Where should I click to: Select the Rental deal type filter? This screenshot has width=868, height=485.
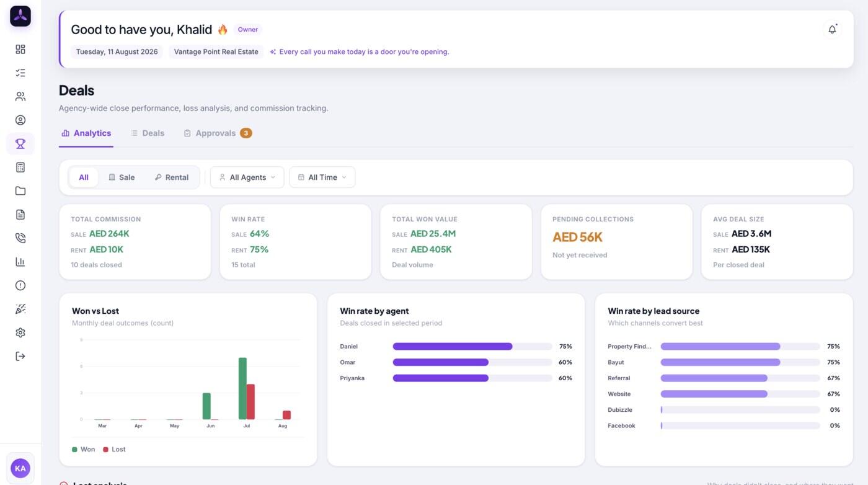click(x=172, y=177)
